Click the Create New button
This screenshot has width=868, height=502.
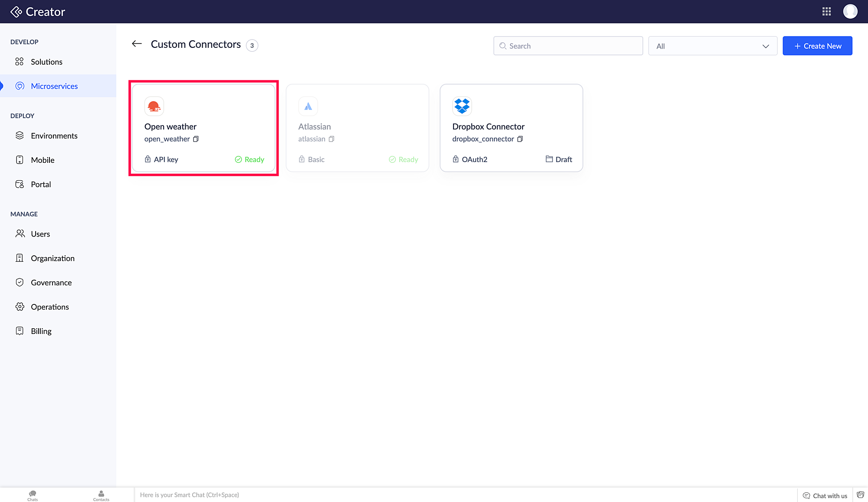(817, 46)
